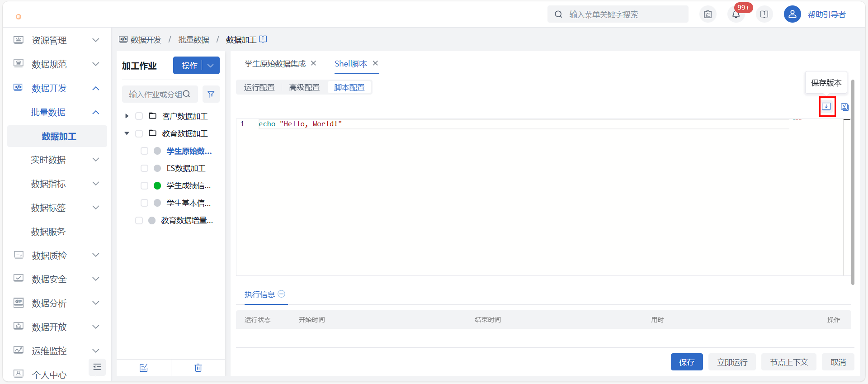This screenshot has width=868, height=384.
Task: Open the 操作 button dropdown arrow
Action: (x=211, y=66)
